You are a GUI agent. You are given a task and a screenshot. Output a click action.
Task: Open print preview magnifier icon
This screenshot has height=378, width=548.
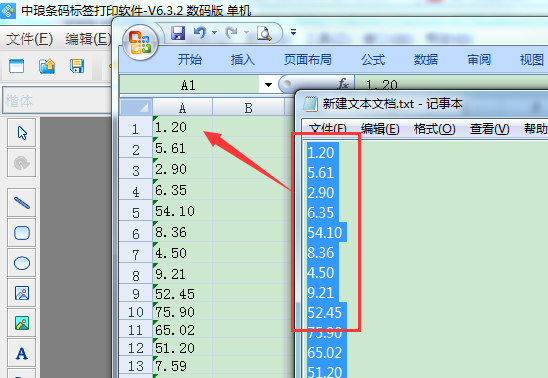[264, 33]
